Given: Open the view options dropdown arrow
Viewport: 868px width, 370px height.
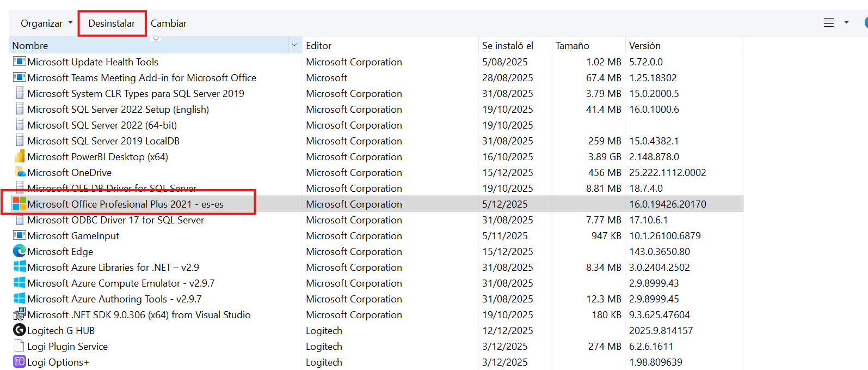Looking at the screenshot, I should [x=846, y=23].
